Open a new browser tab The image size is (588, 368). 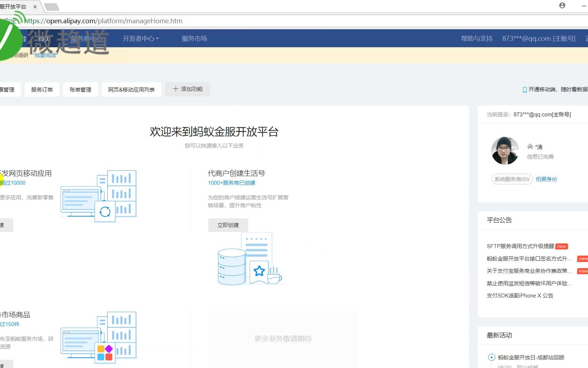[x=52, y=7]
